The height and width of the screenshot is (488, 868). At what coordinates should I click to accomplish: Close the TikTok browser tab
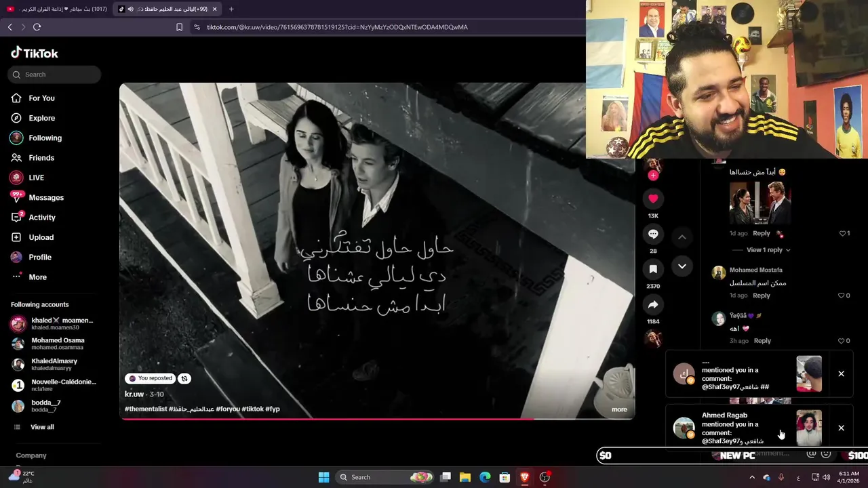coord(214,9)
